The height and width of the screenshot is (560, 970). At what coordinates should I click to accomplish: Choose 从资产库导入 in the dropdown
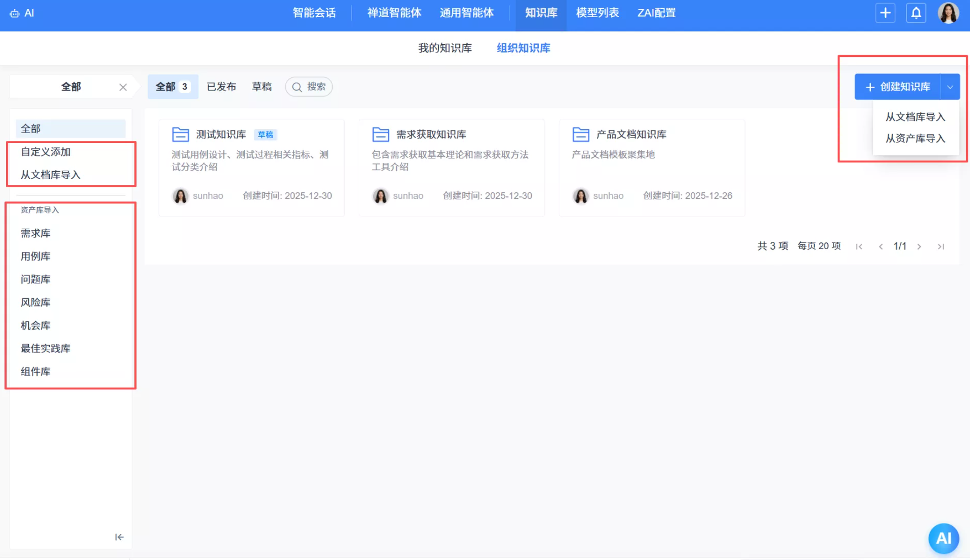click(915, 138)
